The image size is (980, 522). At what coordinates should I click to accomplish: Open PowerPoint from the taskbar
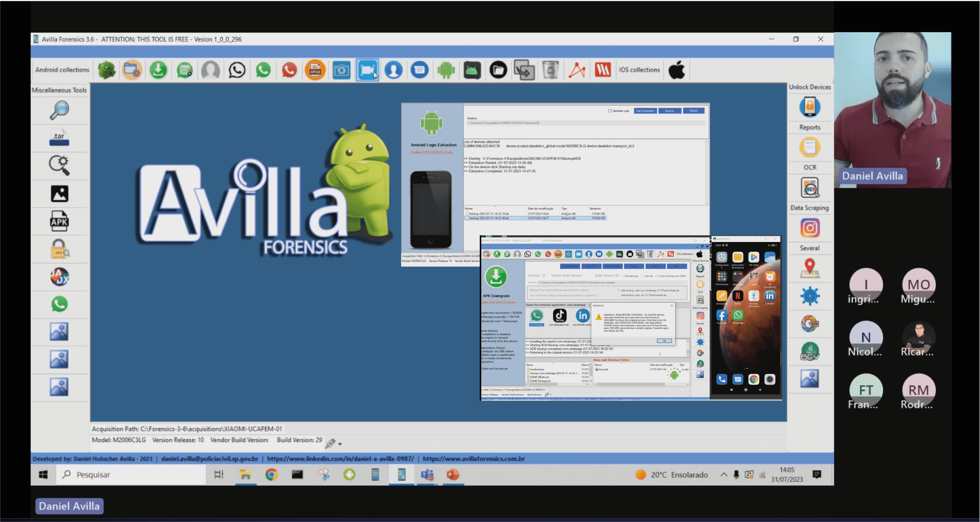tap(453, 475)
